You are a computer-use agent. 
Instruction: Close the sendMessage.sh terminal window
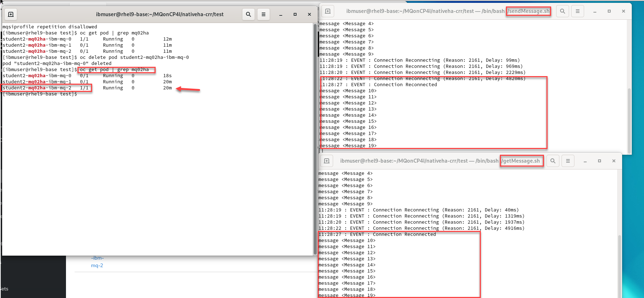tap(624, 11)
